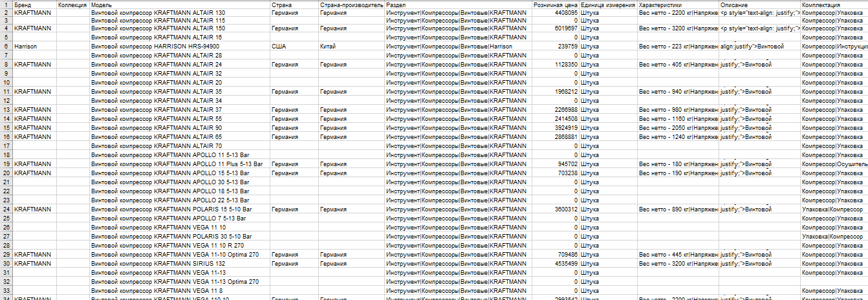This screenshot has height=300, width=868.
Task: Click the 'Вес нетто - 890 кг' characteristics cell
Action: click(x=678, y=209)
